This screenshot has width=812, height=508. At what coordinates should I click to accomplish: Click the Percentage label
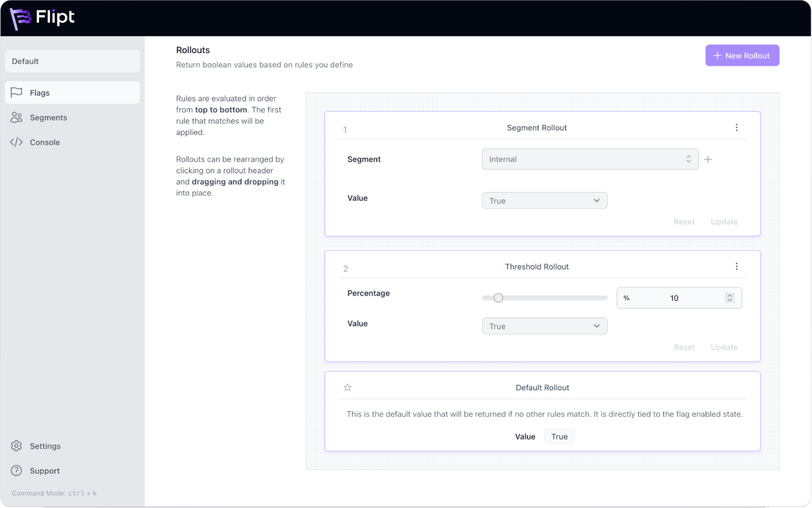(368, 293)
